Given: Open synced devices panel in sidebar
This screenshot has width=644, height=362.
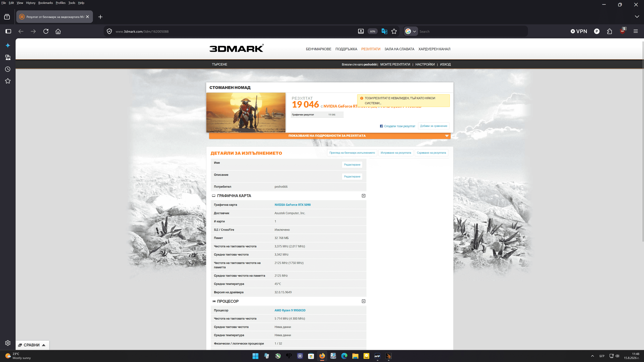Looking at the screenshot, I should (x=8, y=57).
